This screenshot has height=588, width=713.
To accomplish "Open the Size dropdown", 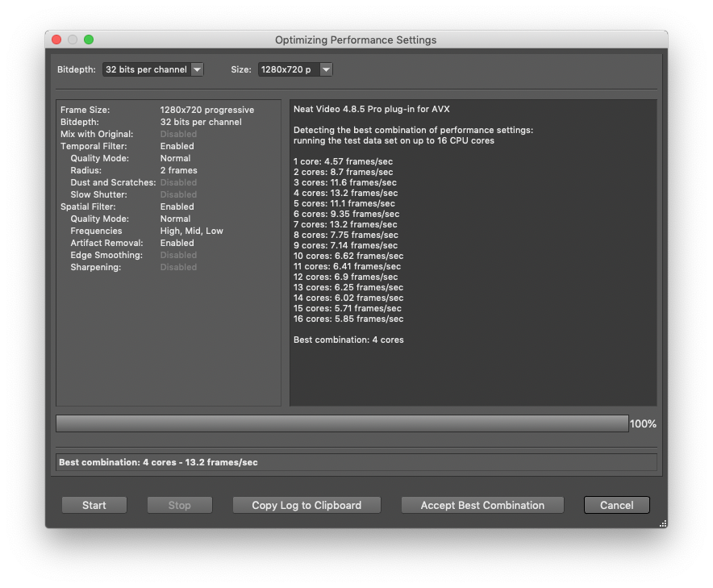I will 295,69.
